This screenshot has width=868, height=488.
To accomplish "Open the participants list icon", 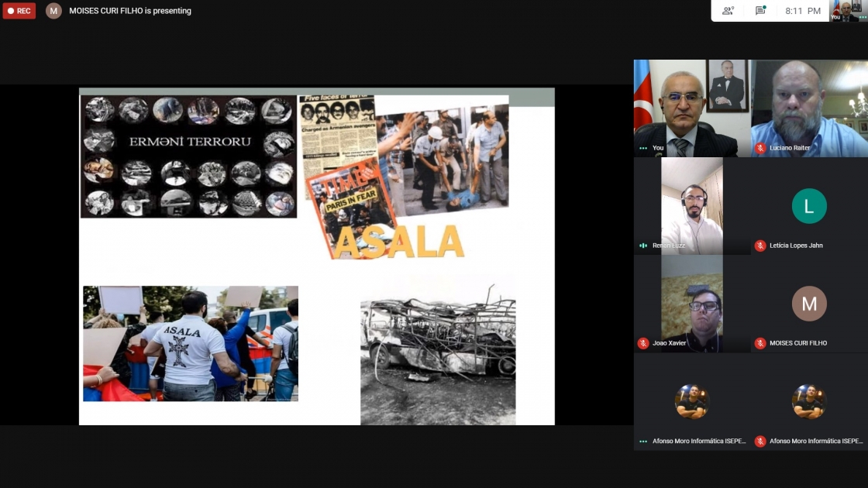I will (x=728, y=11).
